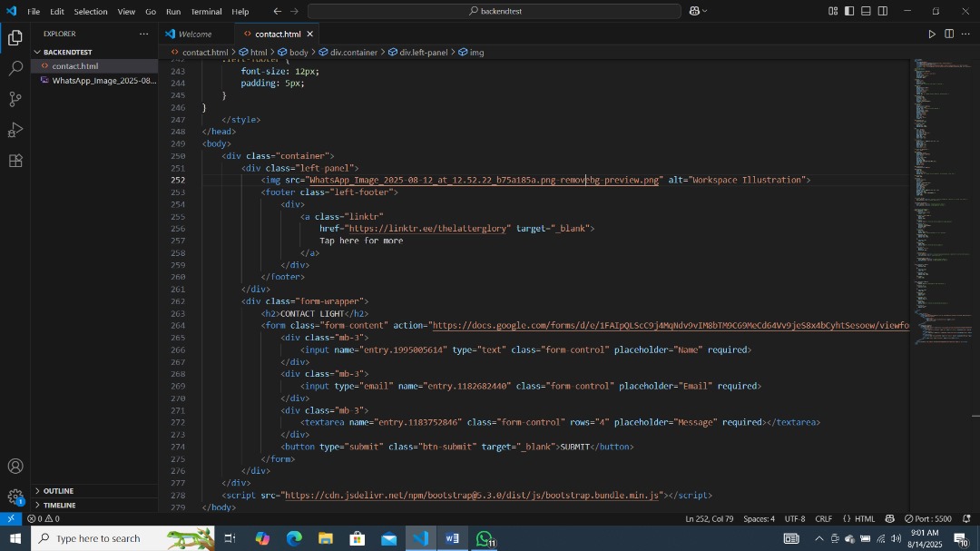
Task: Open the Extensions view
Action: coord(15,161)
